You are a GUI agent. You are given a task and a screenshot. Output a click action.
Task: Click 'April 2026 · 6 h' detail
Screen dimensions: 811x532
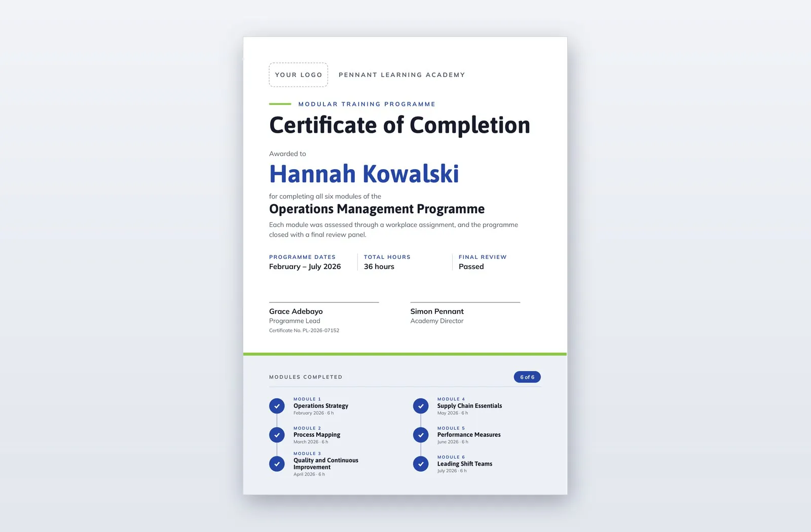pyautogui.click(x=309, y=474)
